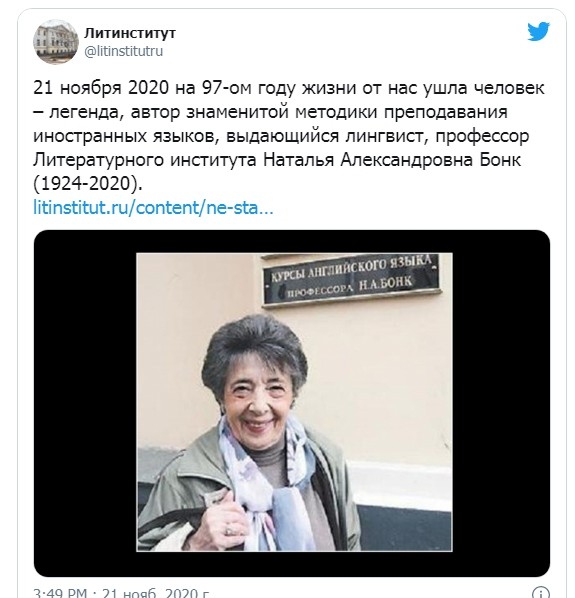Click the black area left of the photo

coord(85,402)
